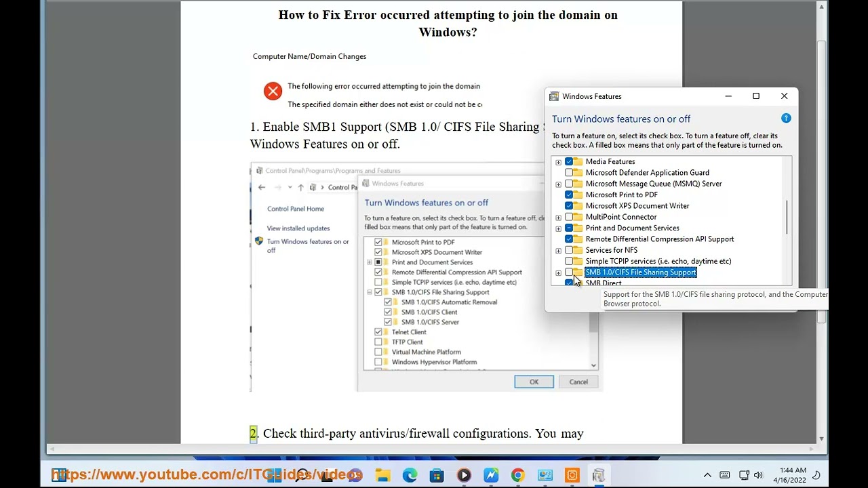868x488 pixels.
Task: Expand the MultiPoint Connector node
Action: point(558,218)
